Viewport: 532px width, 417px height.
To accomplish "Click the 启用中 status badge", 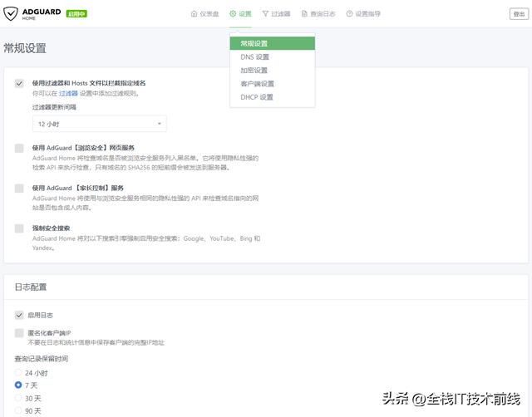I will [76, 14].
